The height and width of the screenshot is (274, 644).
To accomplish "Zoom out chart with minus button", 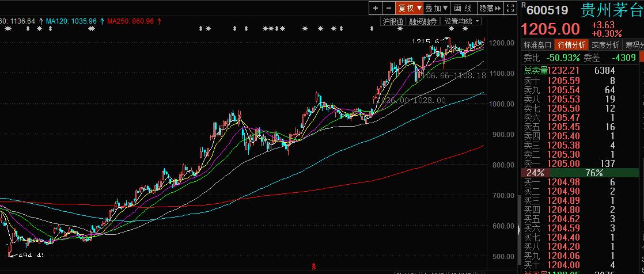I will coord(389,8).
